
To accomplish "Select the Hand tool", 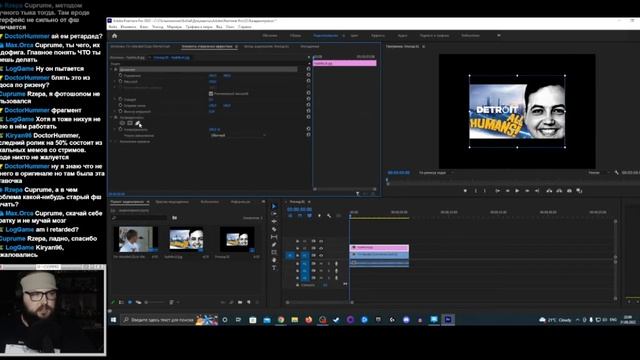I will click(274, 260).
